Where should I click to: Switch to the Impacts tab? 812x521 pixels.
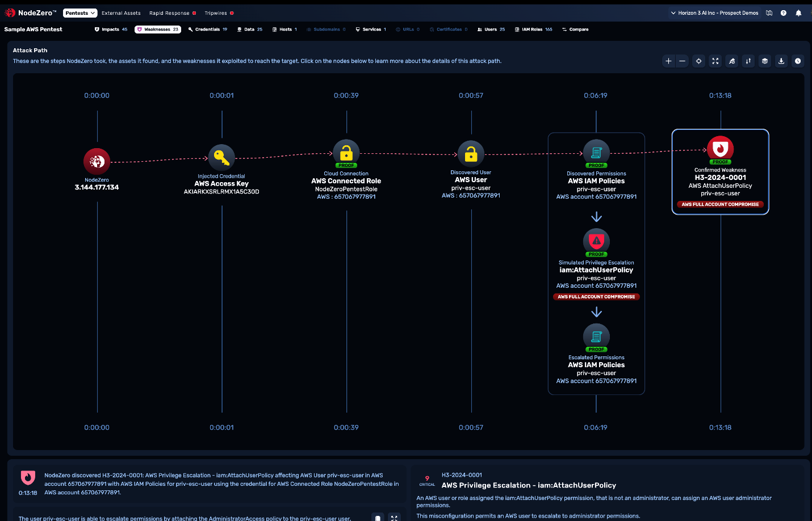coord(111,30)
